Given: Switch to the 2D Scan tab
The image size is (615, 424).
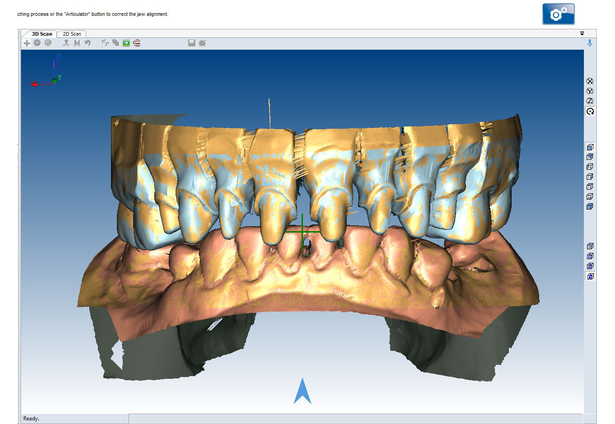Looking at the screenshot, I should (x=72, y=34).
